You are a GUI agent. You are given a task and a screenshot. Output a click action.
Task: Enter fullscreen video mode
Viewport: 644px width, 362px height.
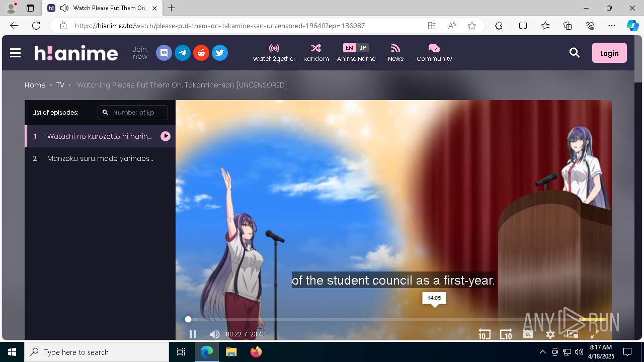(x=594, y=334)
